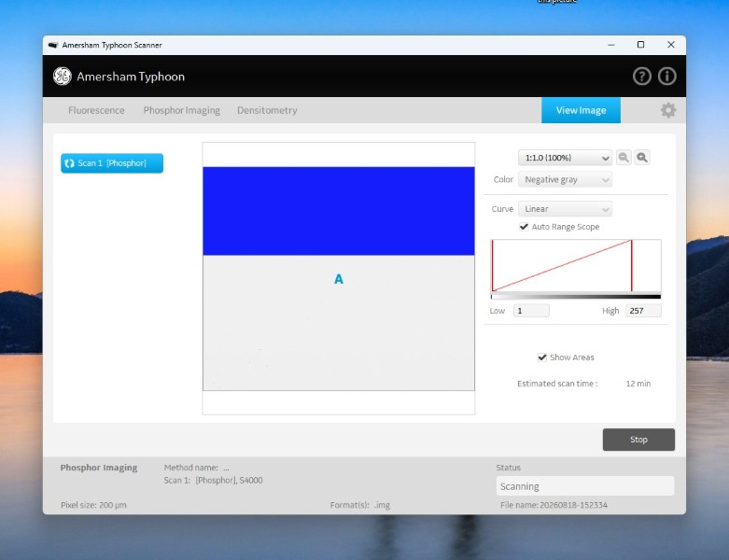Click the area A label in preview
This screenshot has height=560, width=729.
tap(339, 279)
